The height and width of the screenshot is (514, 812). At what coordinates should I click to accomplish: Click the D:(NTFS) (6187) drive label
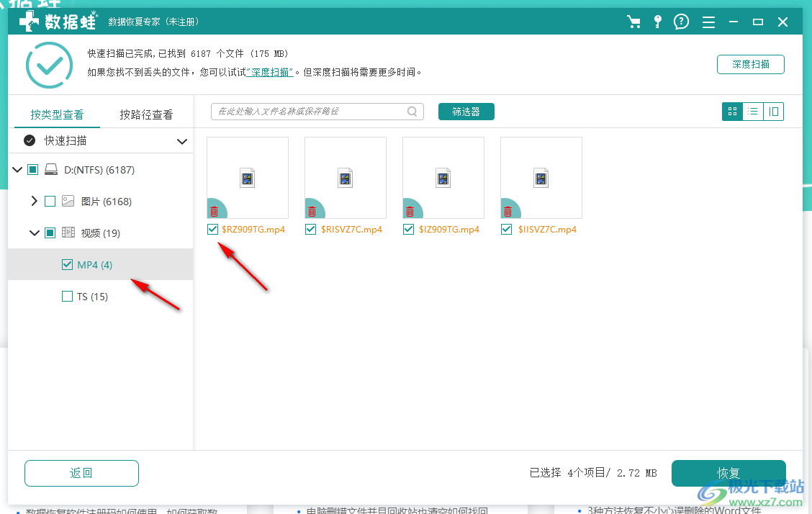point(99,170)
